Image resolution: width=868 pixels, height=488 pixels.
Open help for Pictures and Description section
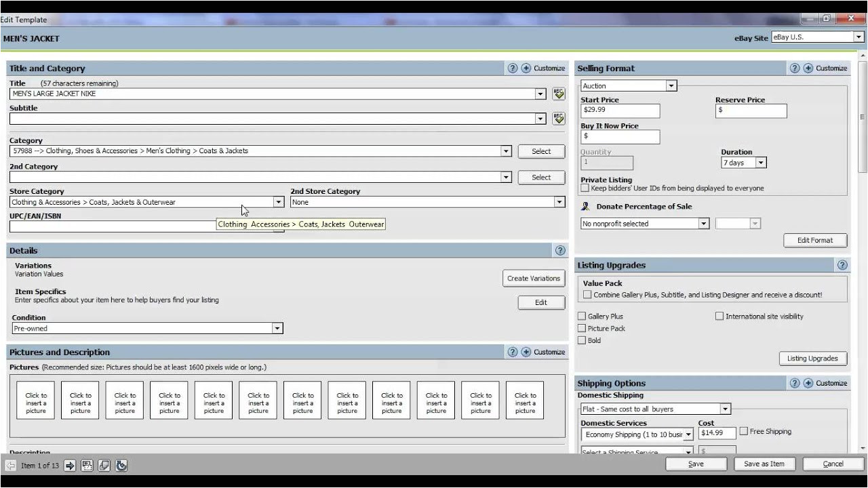pyautogui.click(x=513, y=352)
